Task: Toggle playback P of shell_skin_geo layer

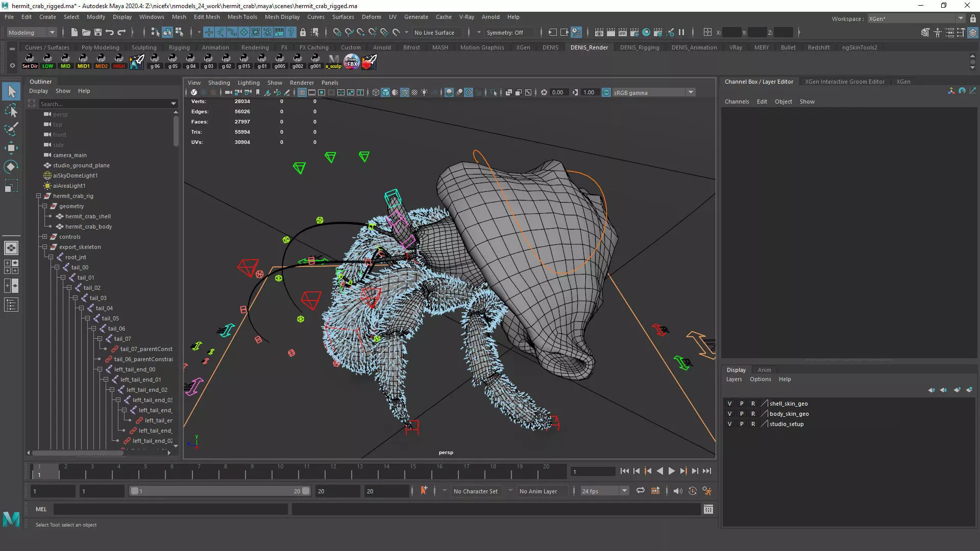Action: pyautogui.click(x=742, y=404)
